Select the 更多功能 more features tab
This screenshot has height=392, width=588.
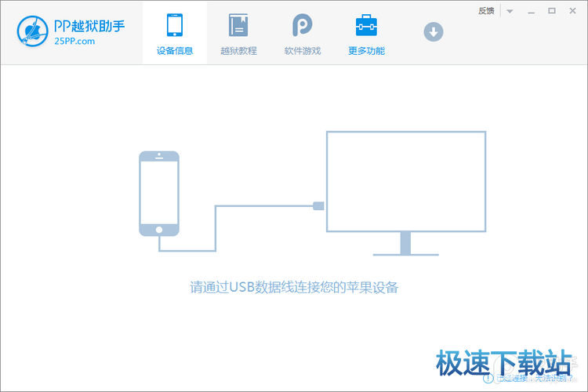tap(366, 51)
